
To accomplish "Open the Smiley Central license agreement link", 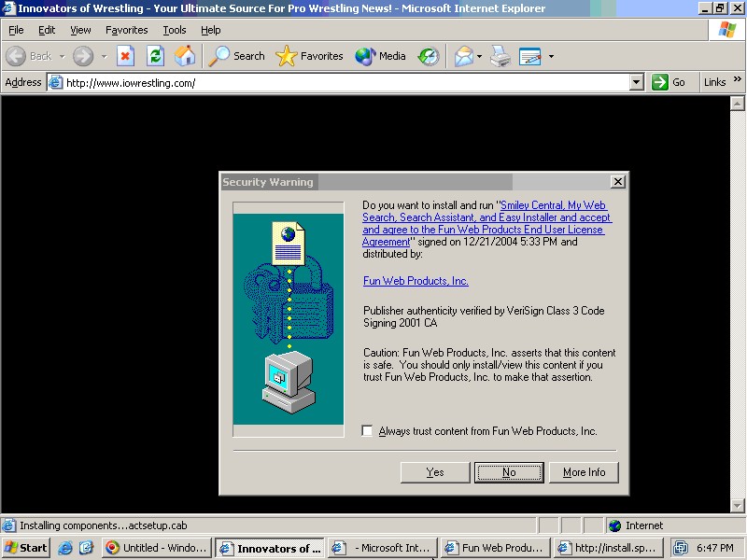I will pos(486,223).
